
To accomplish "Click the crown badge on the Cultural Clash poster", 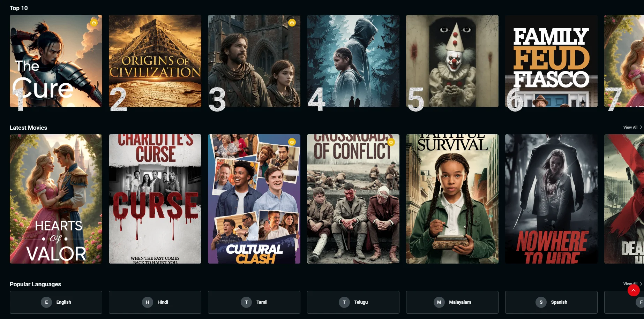I will pyautogui.click(x=292, y=142).
